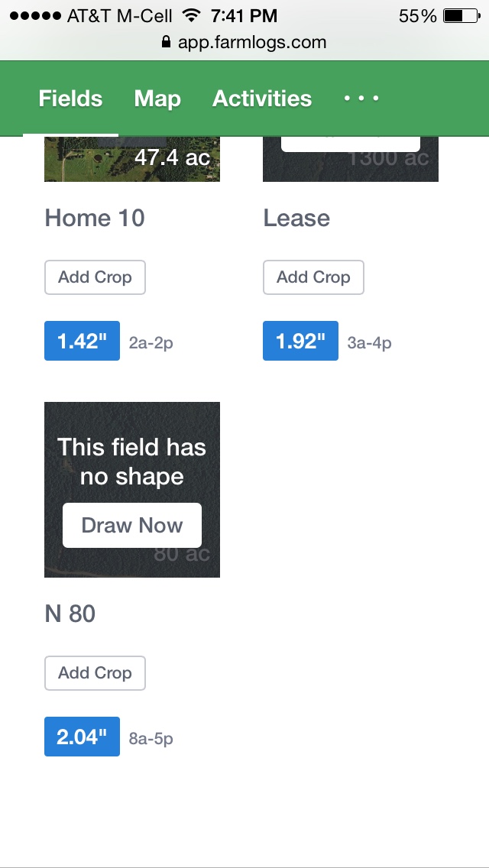Click Draw Now on the N 80 field
Viewport: 489px width, 868px height.
tap(132, 526)
